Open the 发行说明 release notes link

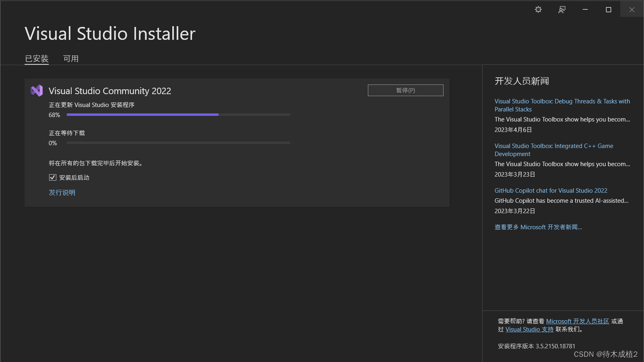click(62, 192)
